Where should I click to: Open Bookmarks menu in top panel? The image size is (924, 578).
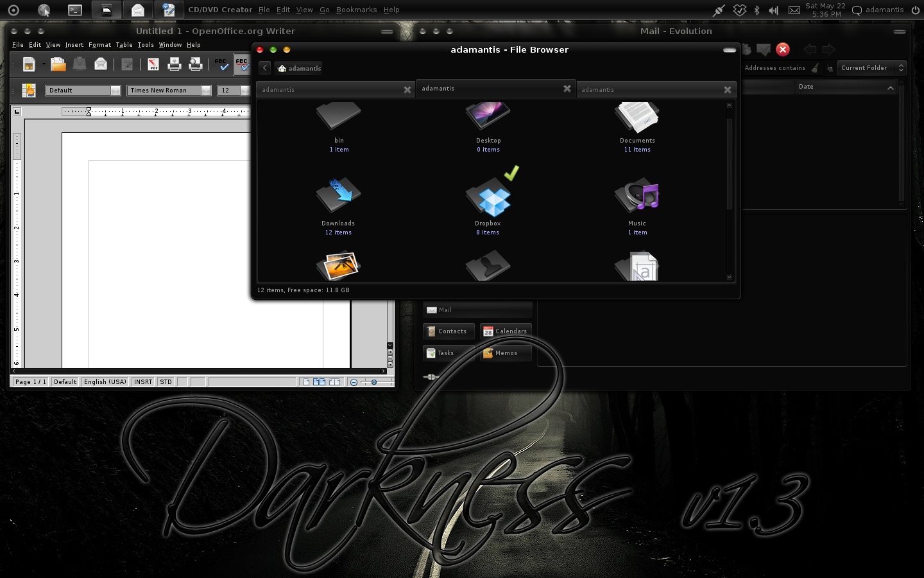pyautogui.click(x=356, y=10)
